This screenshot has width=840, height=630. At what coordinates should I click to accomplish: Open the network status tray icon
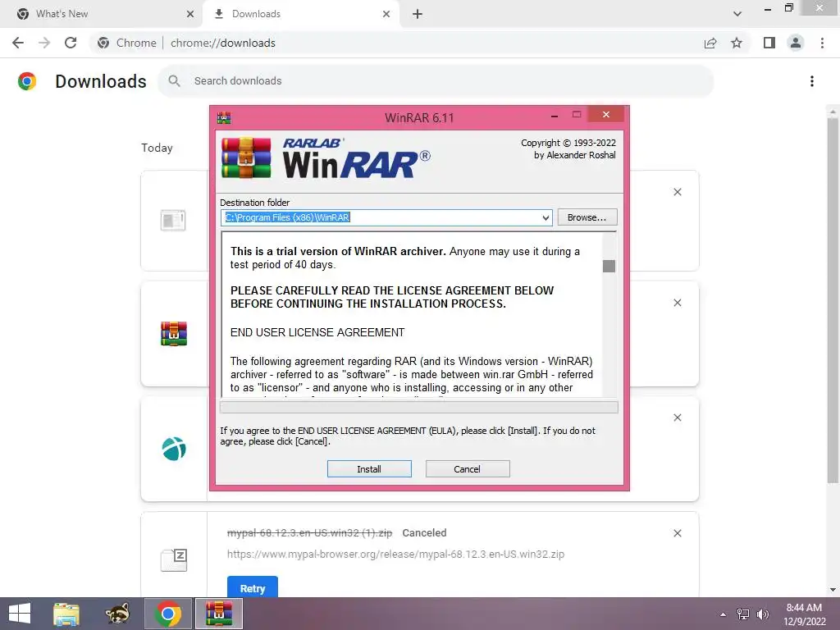pos(743,614)
